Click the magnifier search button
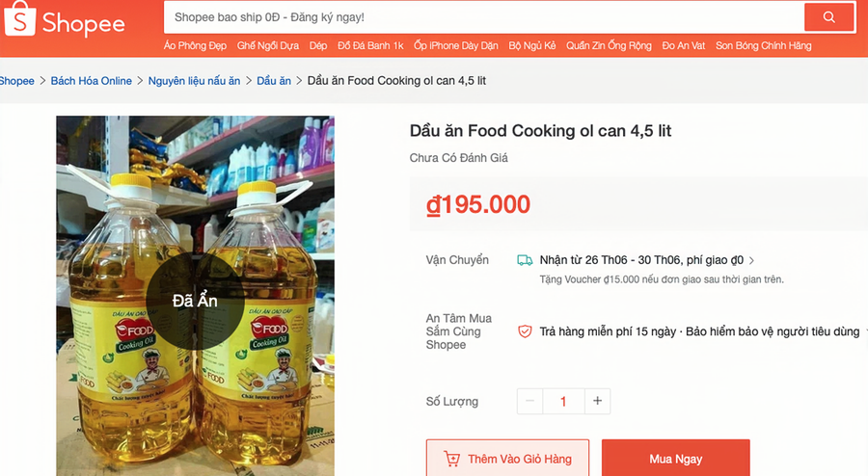The width and height of the screenshot is (868, 476). coord(828,17)
